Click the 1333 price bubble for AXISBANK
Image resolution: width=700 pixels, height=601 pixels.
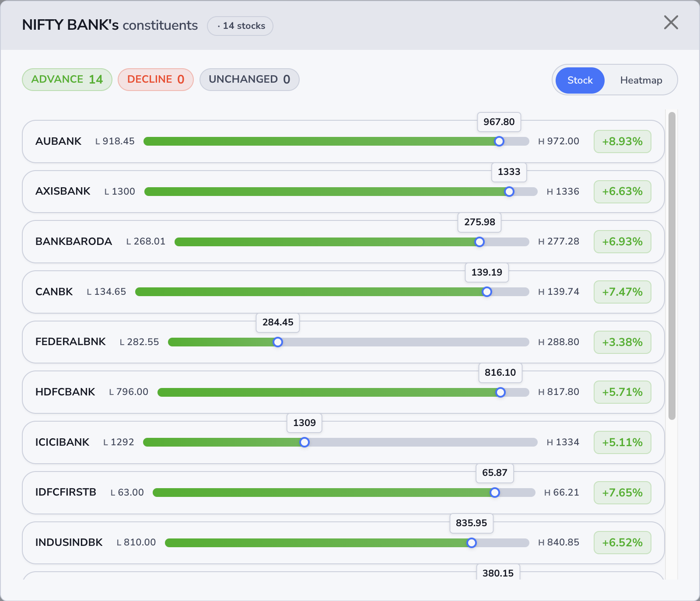(x=509, y=172)
